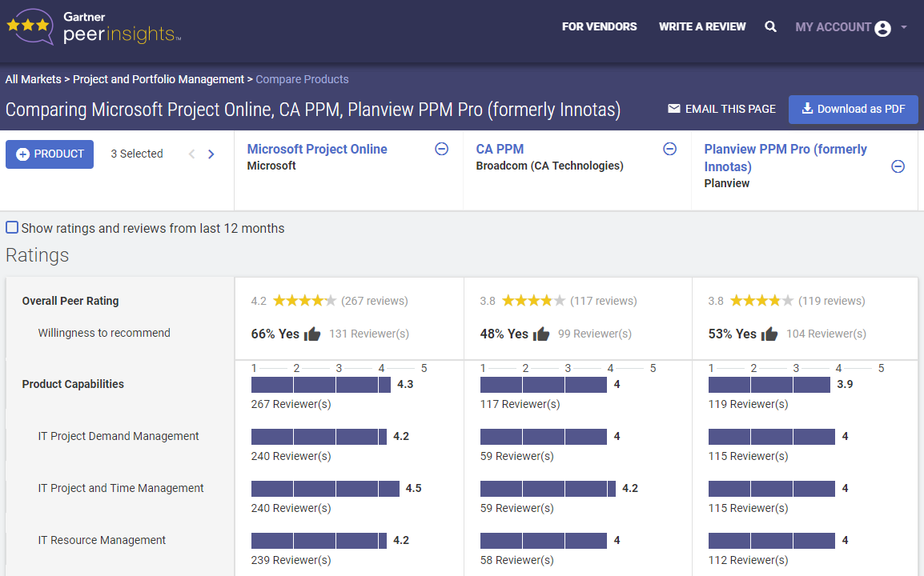This screenshot has width=924, height=576.
Task: Click the 3 Selected text
Action: [137, 154]
